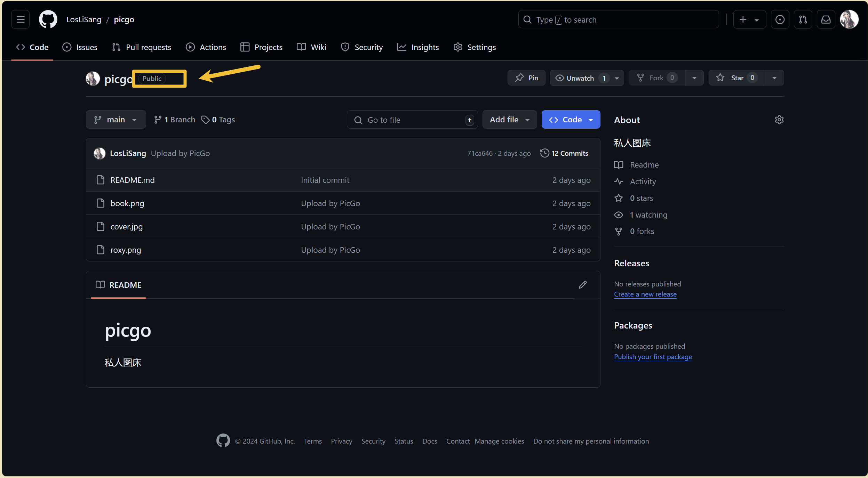The height and width of the screenshot is (478, 868).
Task: Open the roxy.png file
Action: click(x=126, y=250)
